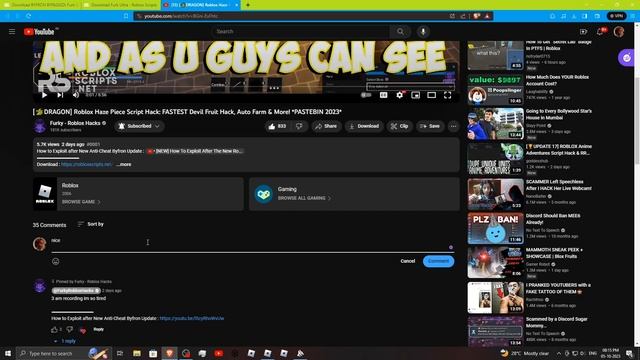Bookmark this page icon

[x=126, y=16]
